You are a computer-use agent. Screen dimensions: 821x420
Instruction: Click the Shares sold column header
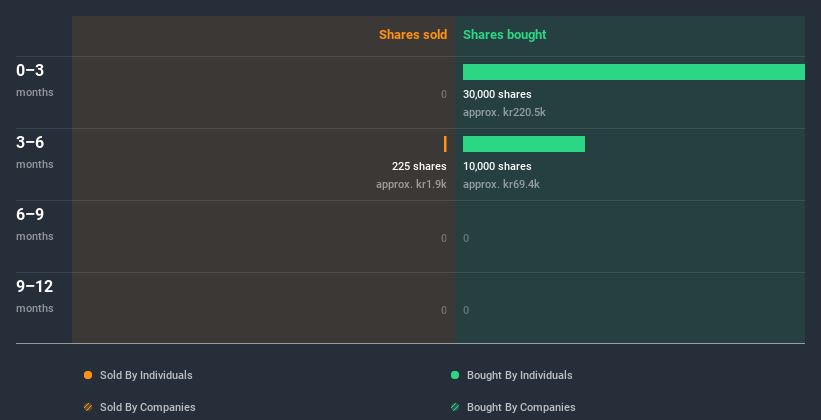tap(413, 35)
